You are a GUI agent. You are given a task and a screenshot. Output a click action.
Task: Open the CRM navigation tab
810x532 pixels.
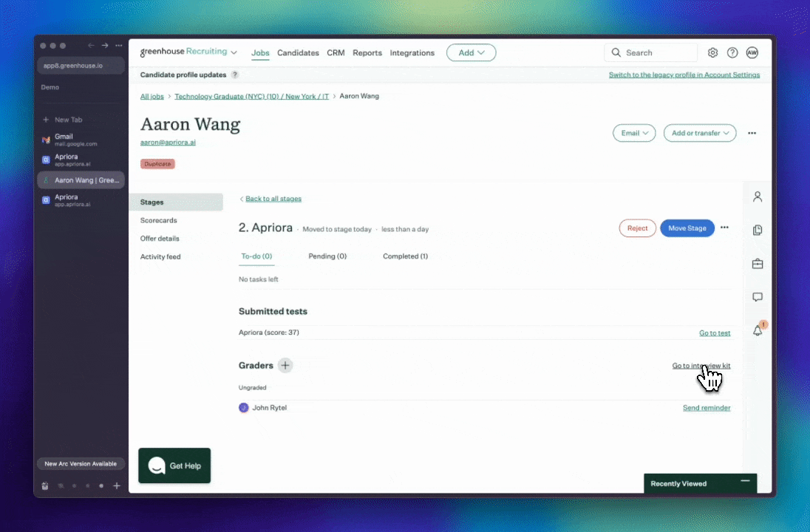click(336, 52)
